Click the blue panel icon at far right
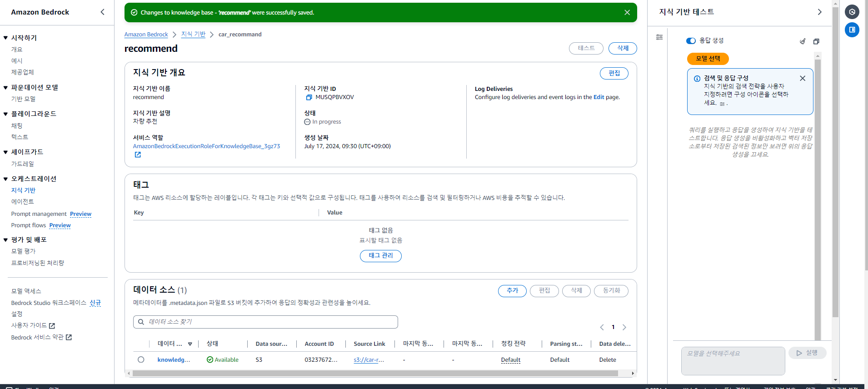This screenshot has width=868, height=389. pos(852,30)
